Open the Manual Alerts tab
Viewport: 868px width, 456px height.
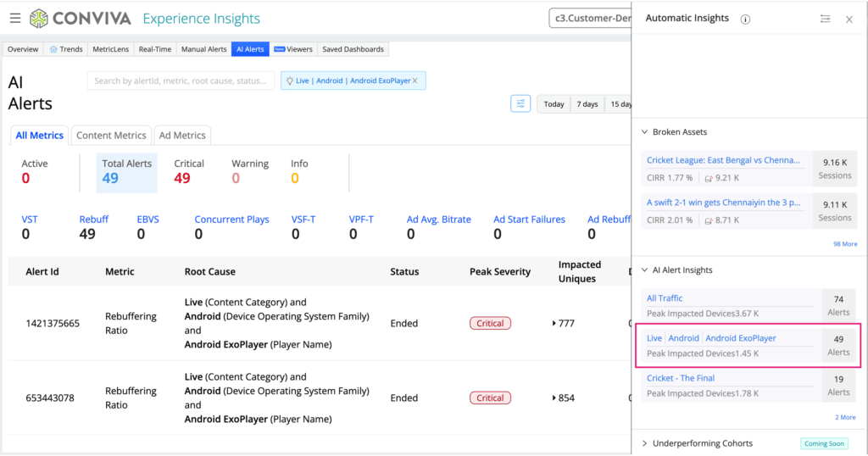tap(203, 49)
